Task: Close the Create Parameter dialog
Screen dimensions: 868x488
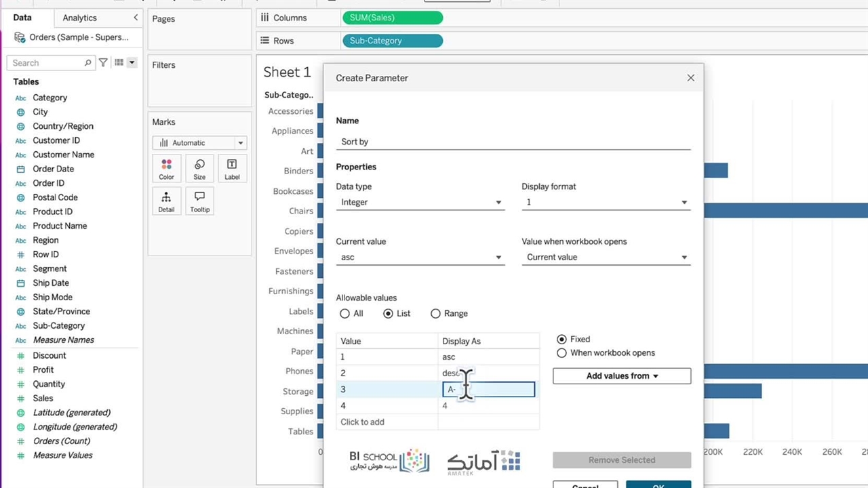Action: [690, 78]
